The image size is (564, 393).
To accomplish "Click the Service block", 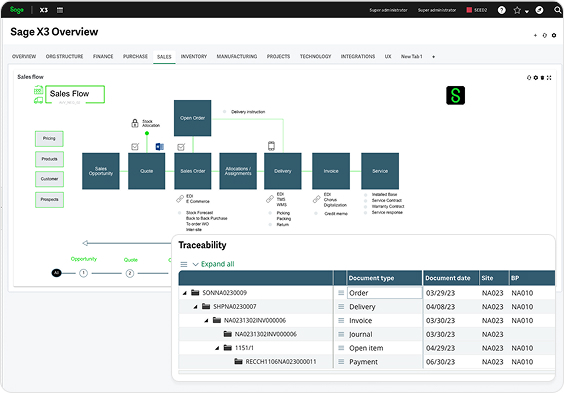I will (x=380, y=171).
